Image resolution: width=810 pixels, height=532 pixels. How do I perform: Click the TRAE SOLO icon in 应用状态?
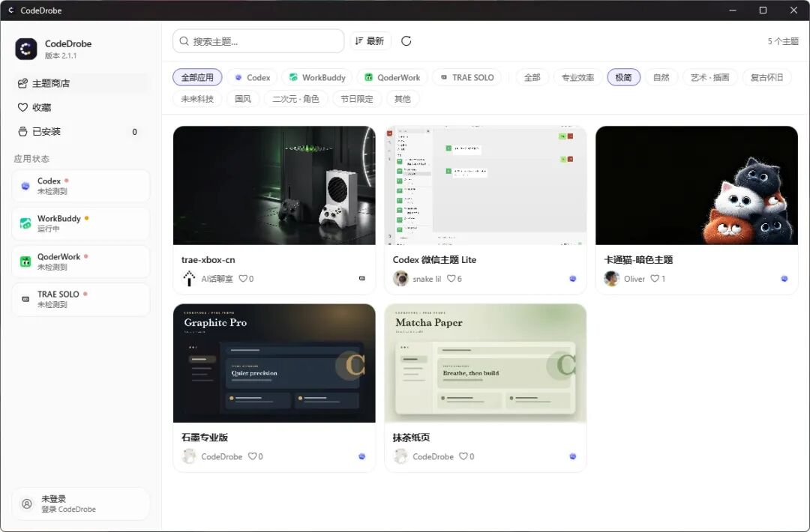click(25, 299)
